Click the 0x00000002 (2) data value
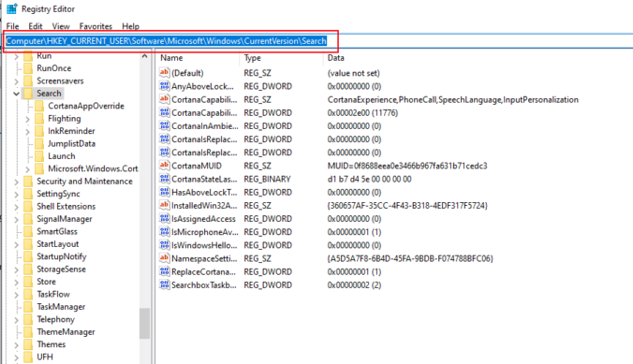The image size is (633, 364). 354,284
